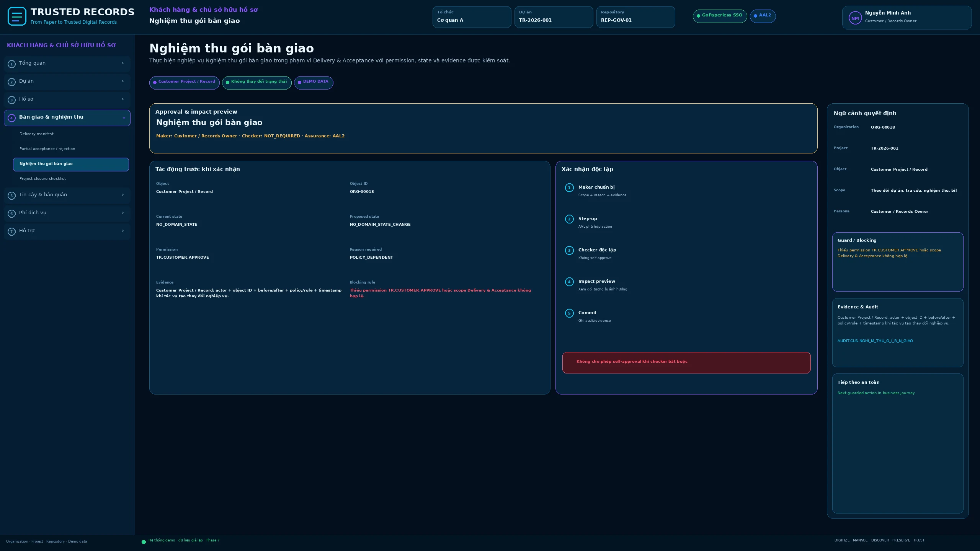This screenshot has width=980, height=551.
Task: Click the Không thay đổi trạng thái tag
Action: point(256,82)
